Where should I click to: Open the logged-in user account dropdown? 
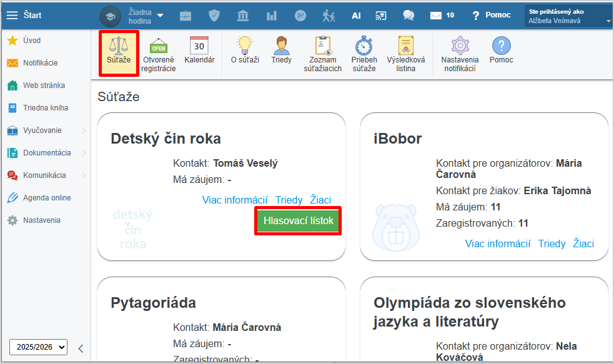tap(568, 16)
